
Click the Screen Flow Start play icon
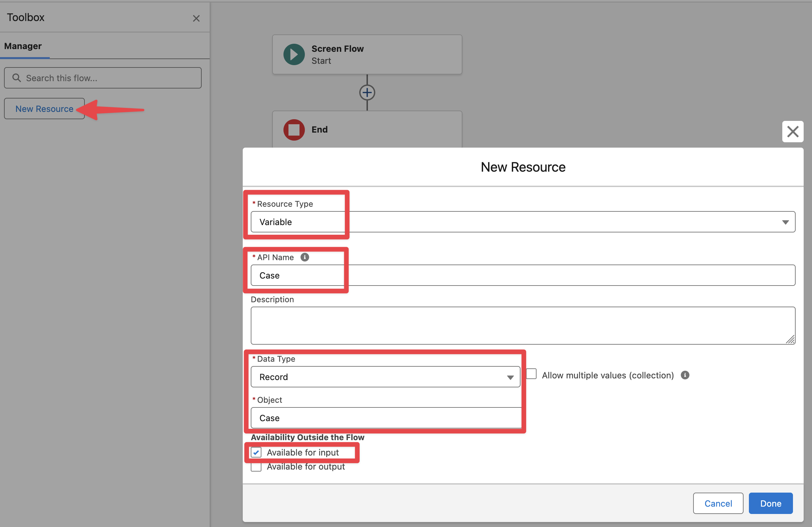pos(294,54)
